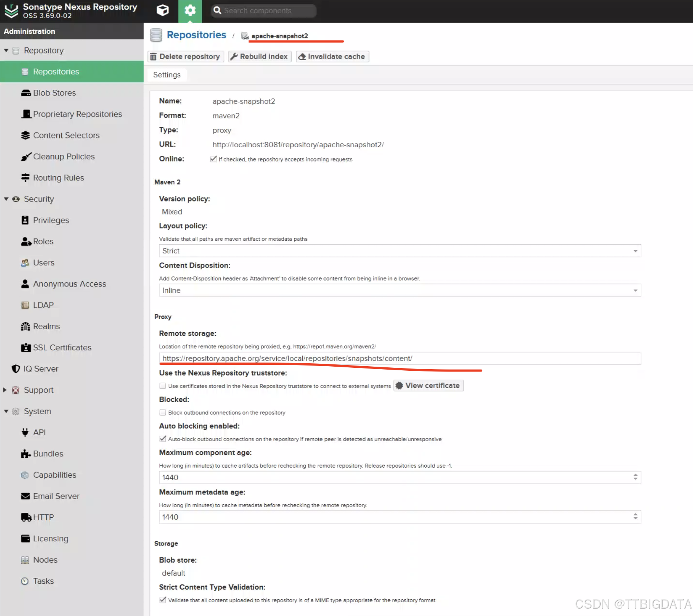Toggle the Auto blocking enabled checkbox

coord(162,439)
